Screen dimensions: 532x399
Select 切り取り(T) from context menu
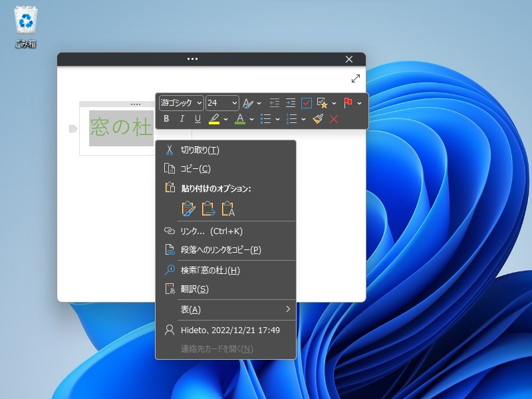[225, 150]
